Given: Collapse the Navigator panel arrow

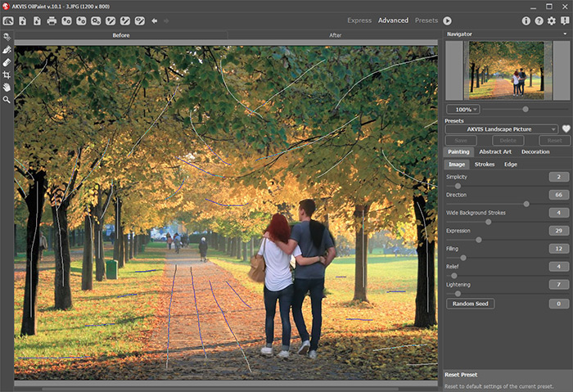Looking at the screenshot, I should (x=565, y=34).
